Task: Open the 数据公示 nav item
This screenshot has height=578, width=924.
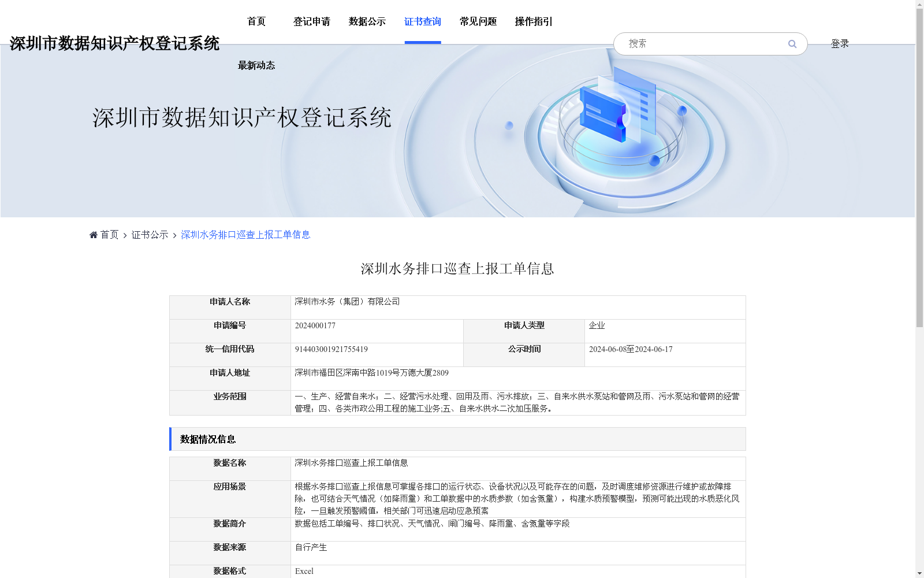Action: (367, 21)
